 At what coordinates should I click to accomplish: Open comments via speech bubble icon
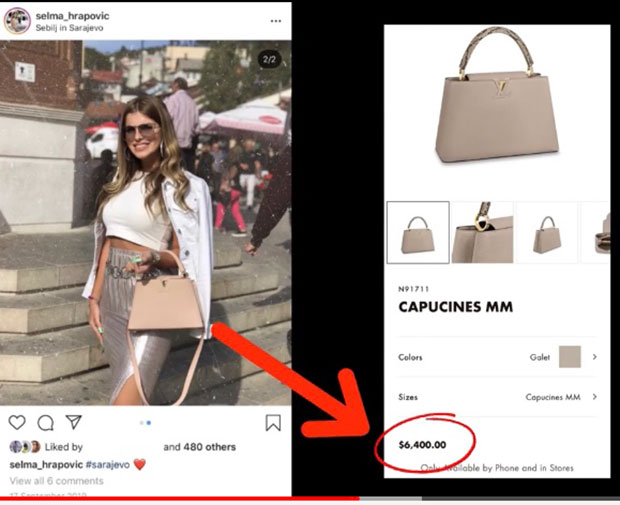[x=45, y=423]
